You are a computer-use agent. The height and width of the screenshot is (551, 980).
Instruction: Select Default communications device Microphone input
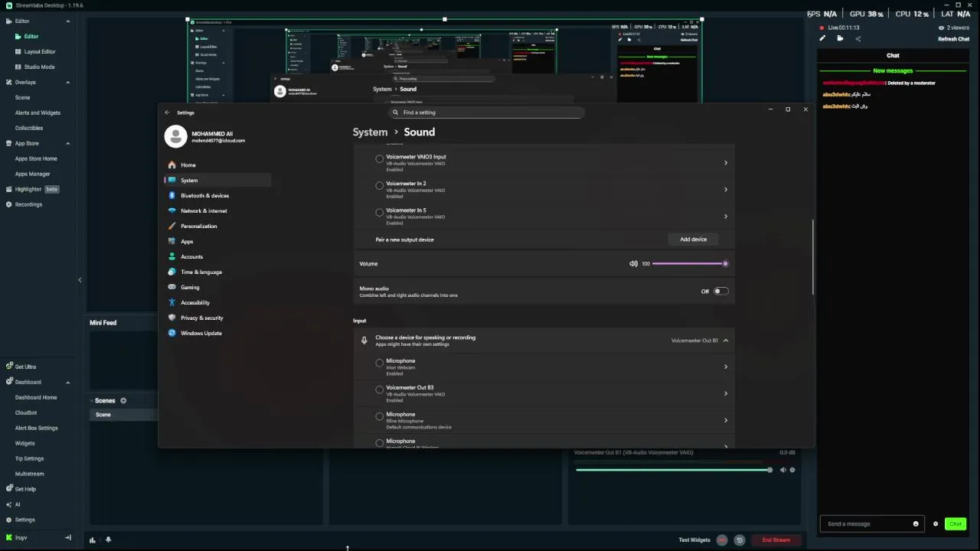[379, 417]
